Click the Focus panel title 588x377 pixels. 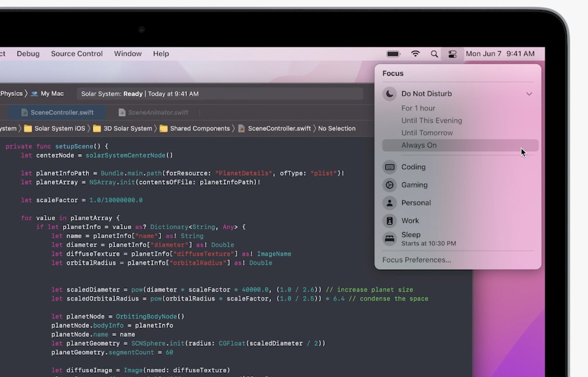tap(393, 73)
